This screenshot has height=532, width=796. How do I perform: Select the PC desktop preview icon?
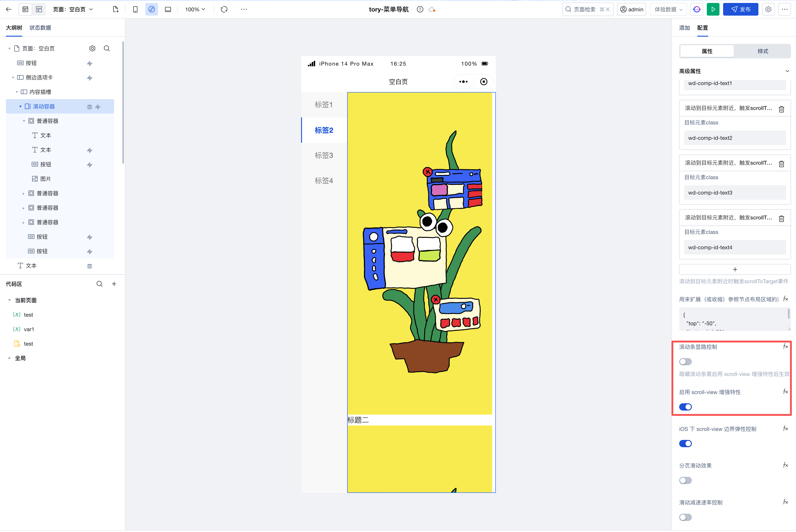168,9
